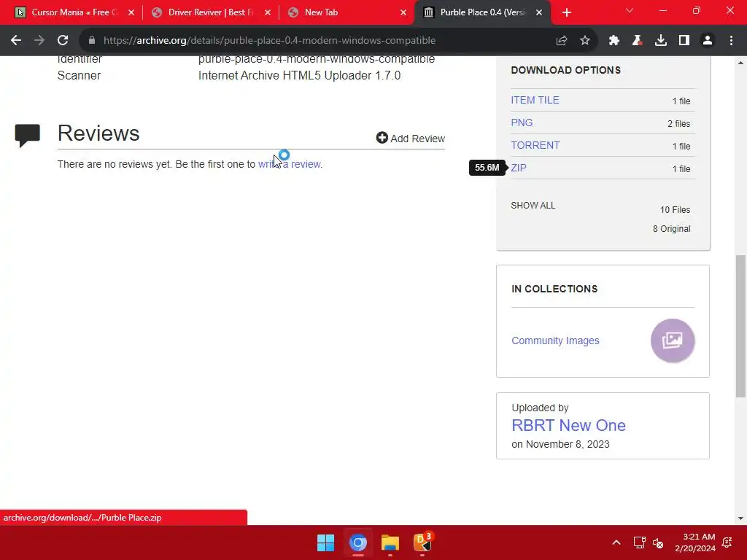Click the scrollbar down arrow
This screenshot has height=560, width=747.
click(x=740, y=518)
